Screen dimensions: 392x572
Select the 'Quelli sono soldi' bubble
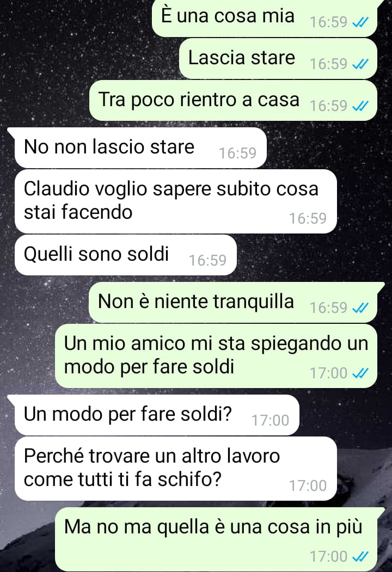tap(126, 255)
